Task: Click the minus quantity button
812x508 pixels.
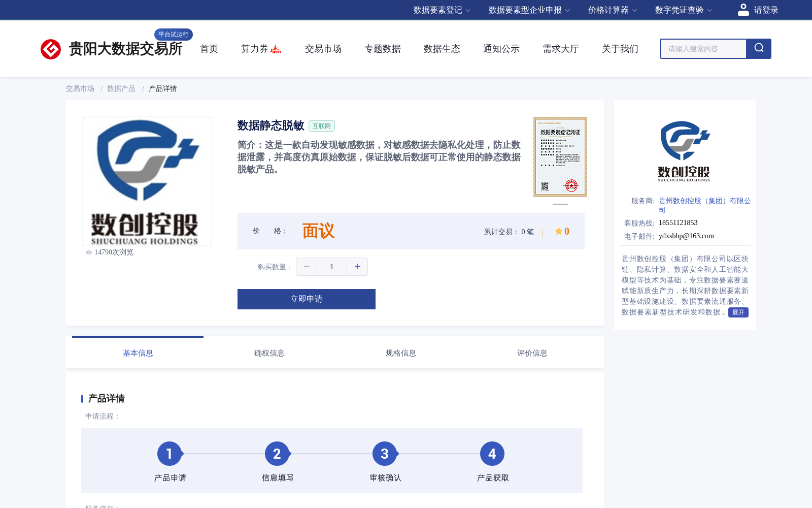Action: [x=307, y=267]
